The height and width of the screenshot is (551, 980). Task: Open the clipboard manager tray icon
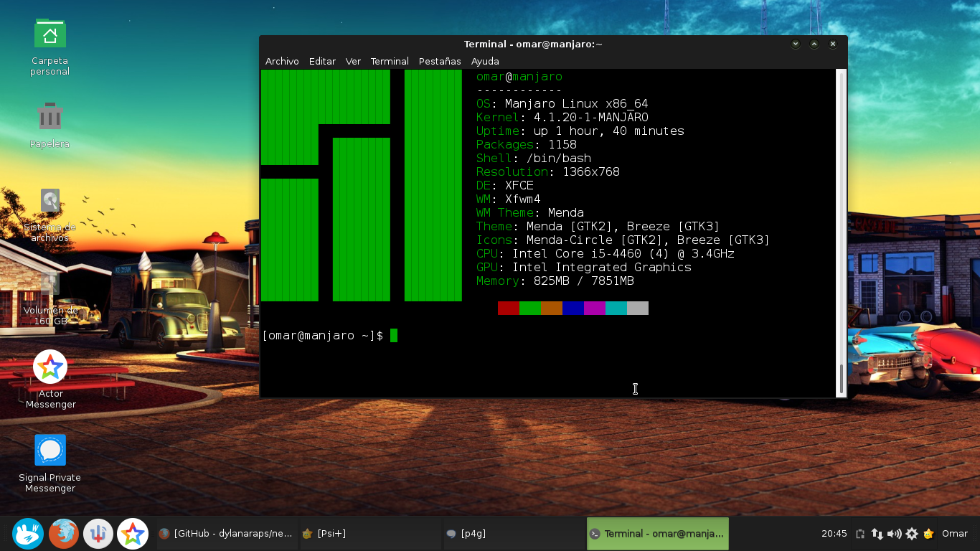click(860, 534)
